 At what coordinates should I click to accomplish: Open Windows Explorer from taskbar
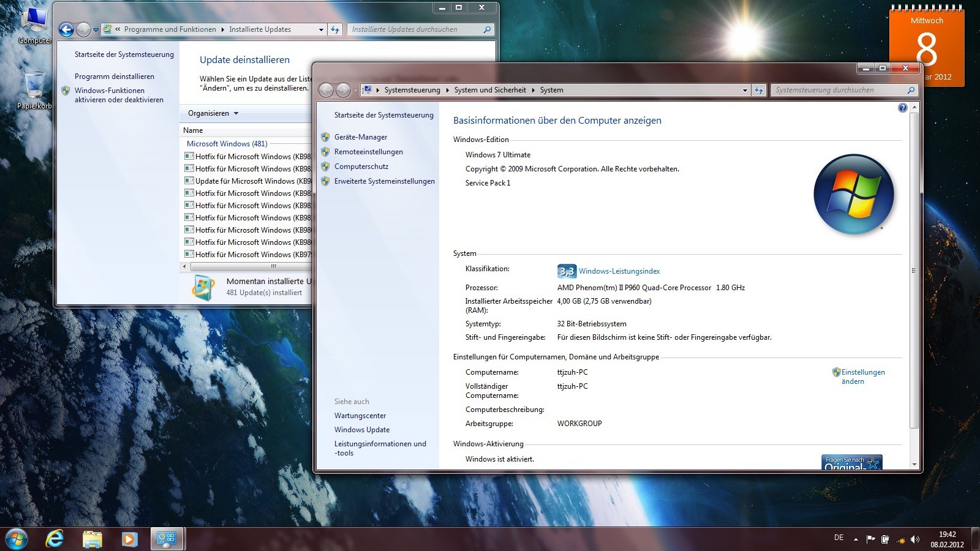92,539
